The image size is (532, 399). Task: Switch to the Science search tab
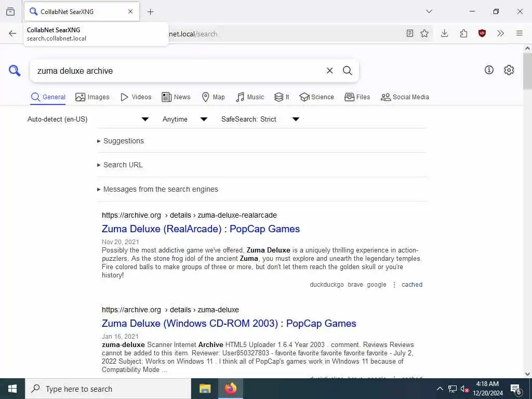316,97
